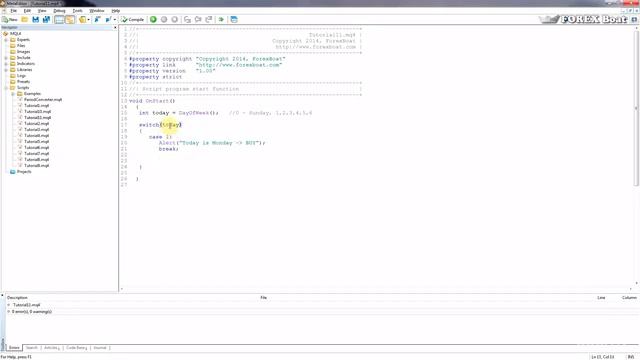Switch to the Articles tab
Image resolution: width=640 pixels, height=360 pixels.
[x=51, y=348]
